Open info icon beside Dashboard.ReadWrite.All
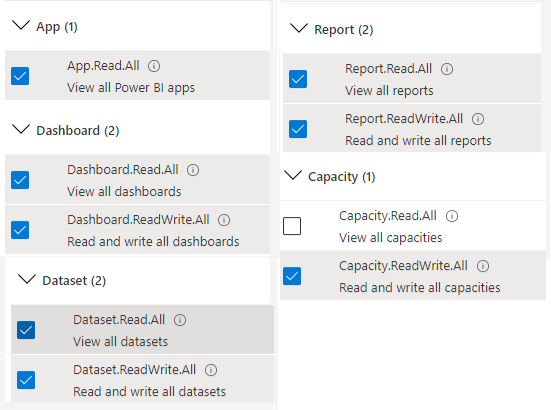The height and width of the screenshot is (410, 551). pyautogui.click(x=224, y=220)
